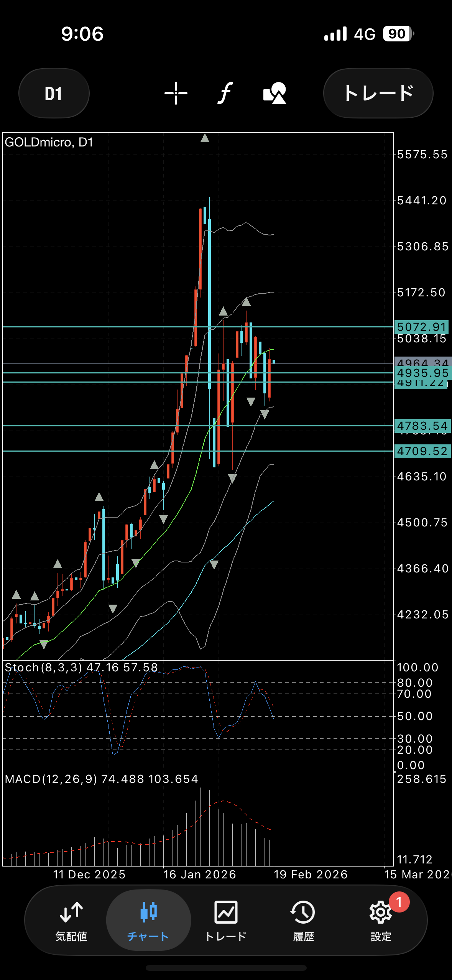Open the D1 timeframe selector
452x980 pixels.
(x=54, y=93)
